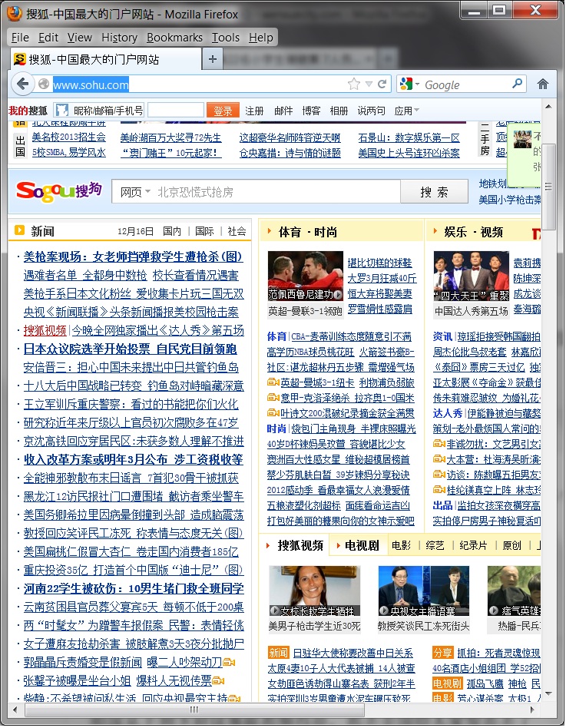Bookmark this page with the star icon
Screen dimensions: 566x728
[x=354, y=84]
